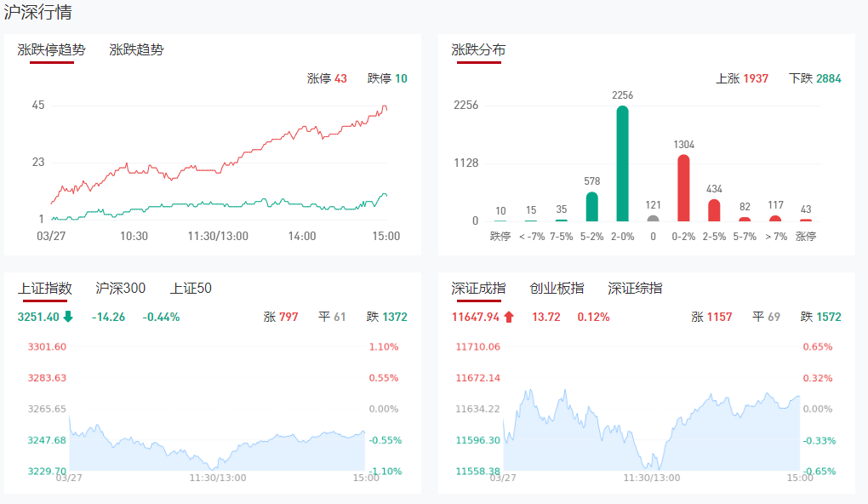
Task: Click the 下跌 2884 count label
Action: point(814,78)
